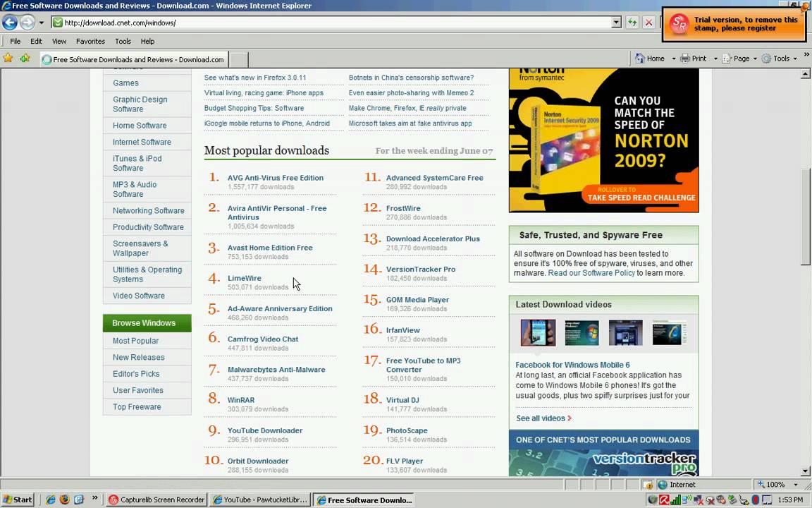
Task: Switch to Capturelib Screen Recorder taskbar button
Action: click(x=156, y=500)
